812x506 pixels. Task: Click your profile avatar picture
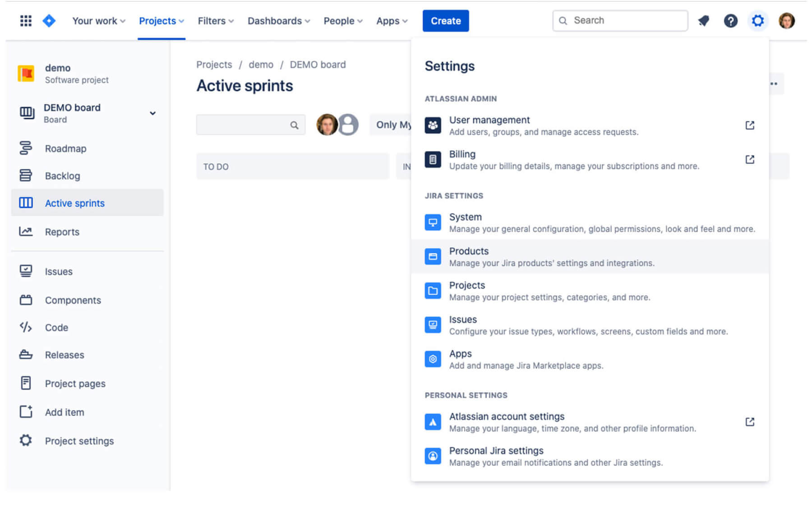[786, 21]
